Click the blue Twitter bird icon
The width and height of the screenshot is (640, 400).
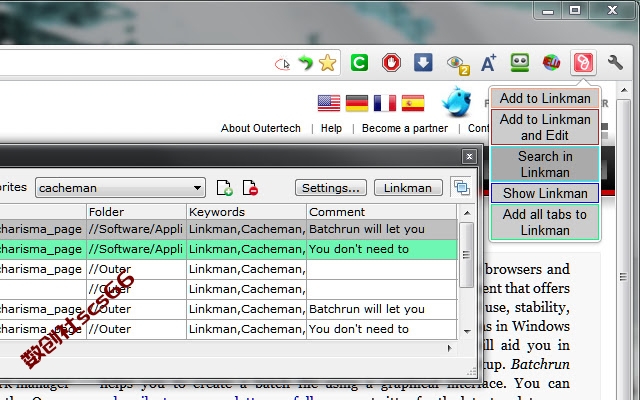457,101
